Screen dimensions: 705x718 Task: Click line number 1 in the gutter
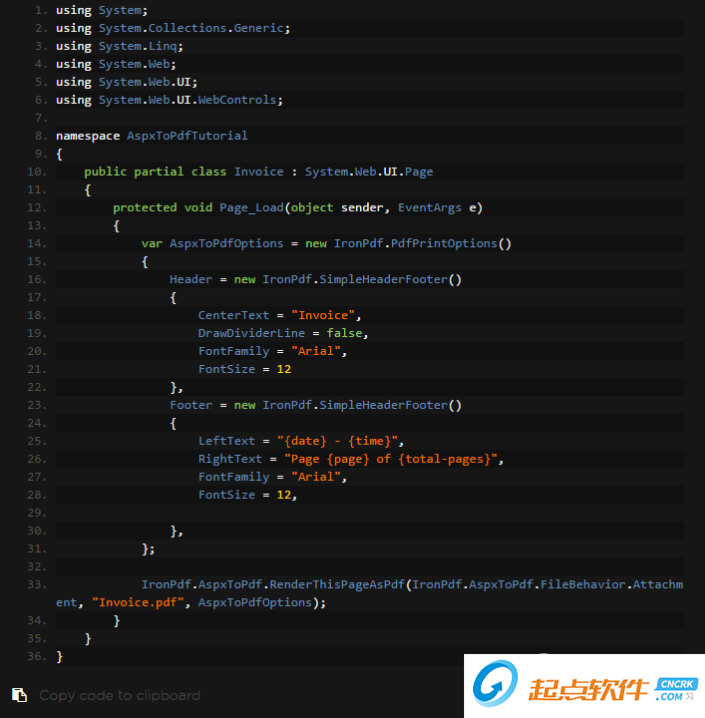tap(39, 10)
